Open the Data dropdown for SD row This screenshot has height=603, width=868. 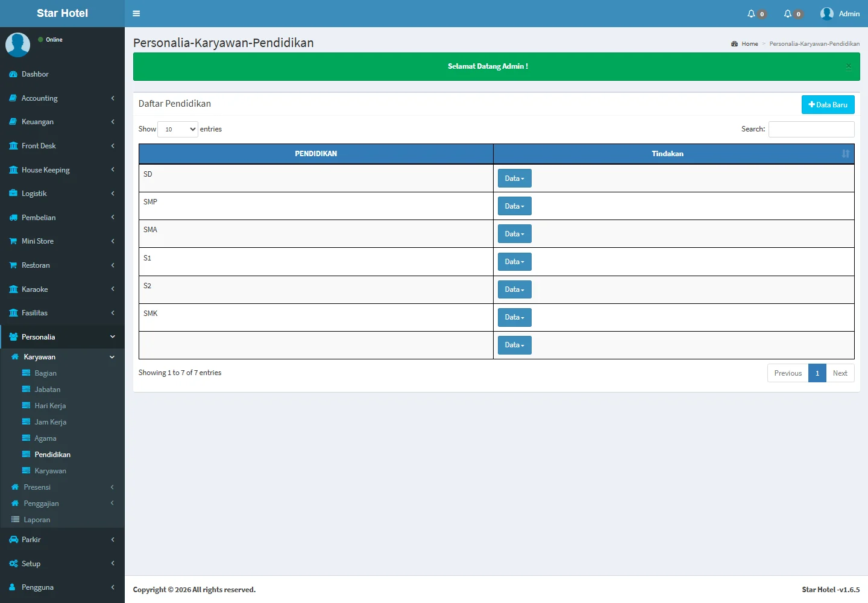[514, 178]
